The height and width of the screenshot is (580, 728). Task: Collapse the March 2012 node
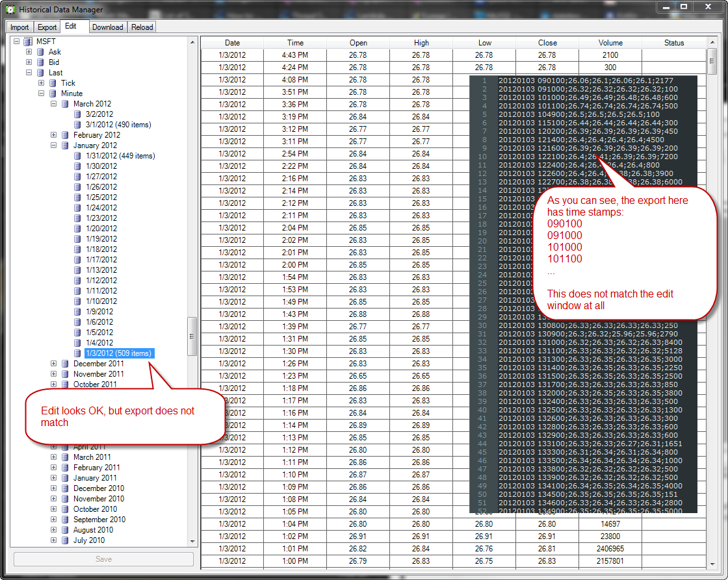[53, 104]
